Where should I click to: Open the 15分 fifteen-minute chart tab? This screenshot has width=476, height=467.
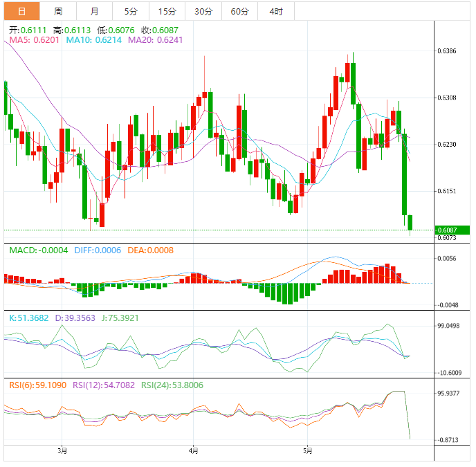167,11
